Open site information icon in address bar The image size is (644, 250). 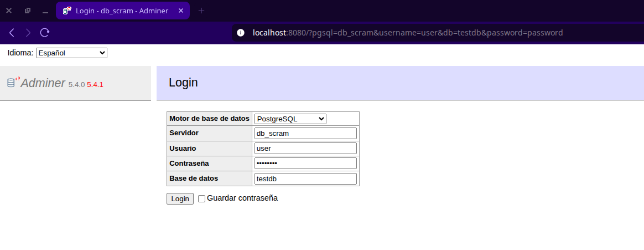coord(241,33)
